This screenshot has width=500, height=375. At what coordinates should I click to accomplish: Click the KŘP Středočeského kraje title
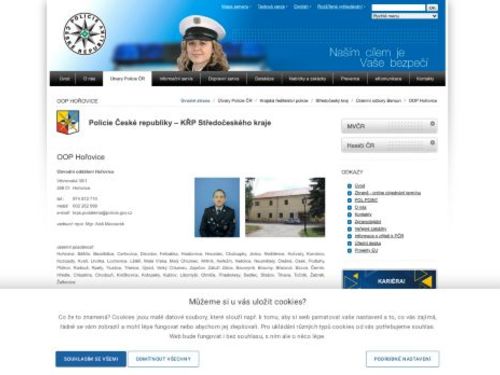(180, 123)
